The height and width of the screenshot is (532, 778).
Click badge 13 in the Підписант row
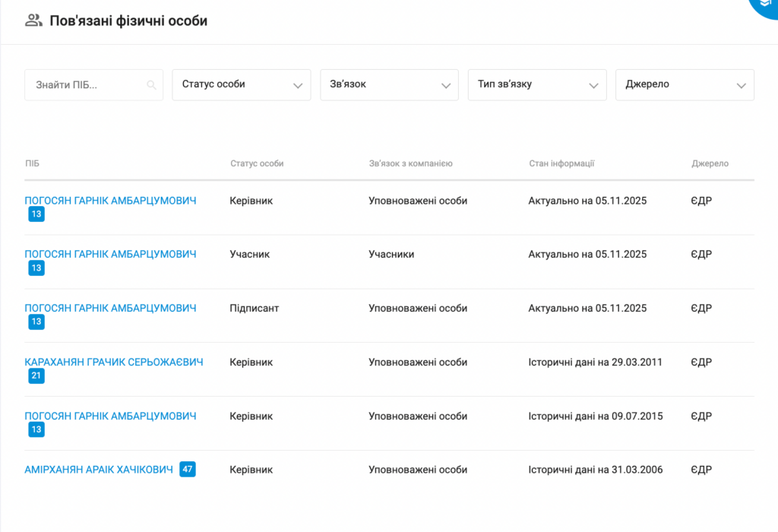pyautogui.click(x=36, y=321)
